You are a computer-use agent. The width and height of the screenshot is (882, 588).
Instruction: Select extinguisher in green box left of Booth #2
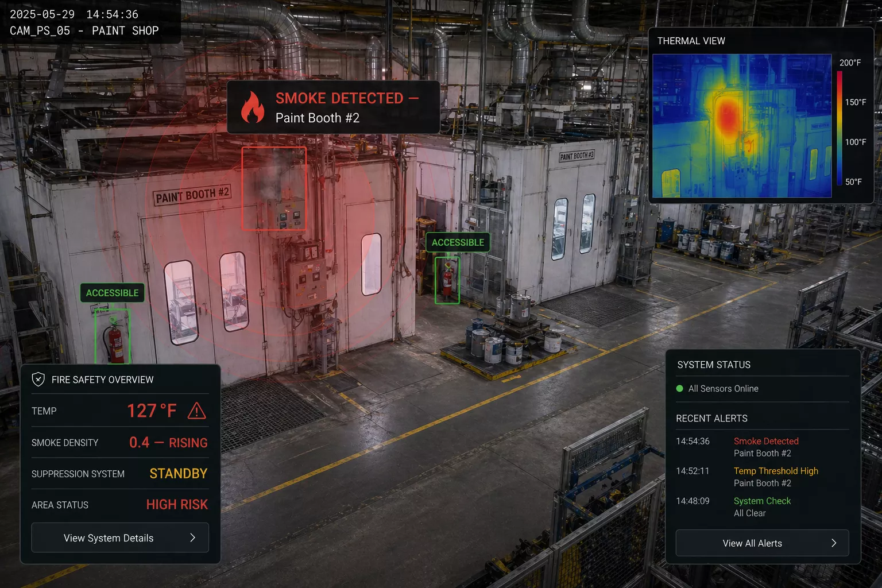coord(113,337)
